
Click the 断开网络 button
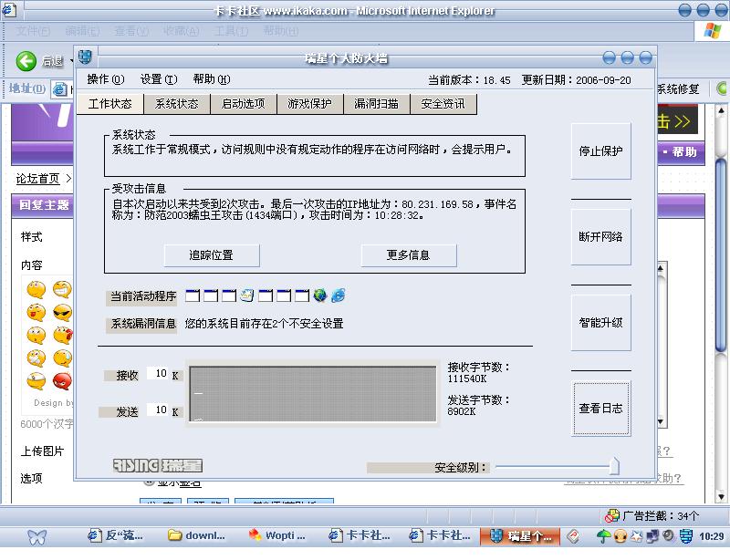coord(601,237)
